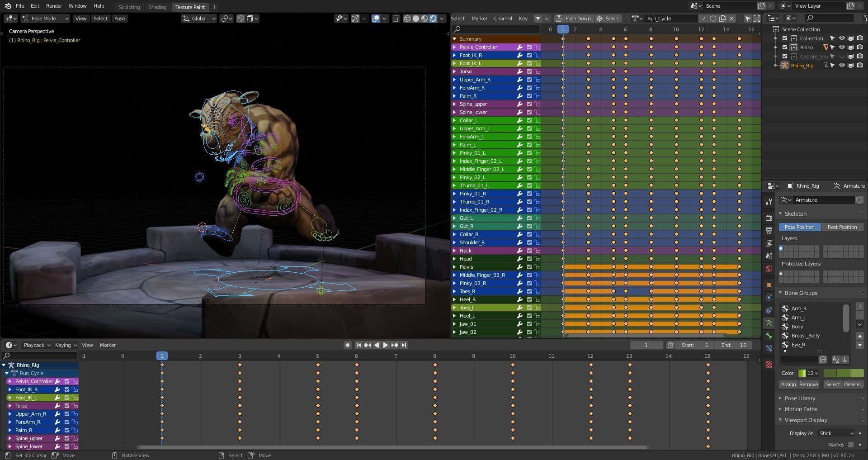Switch viewport to solid shading
Viewport: 868px width, 460px height.
(416, 19)
